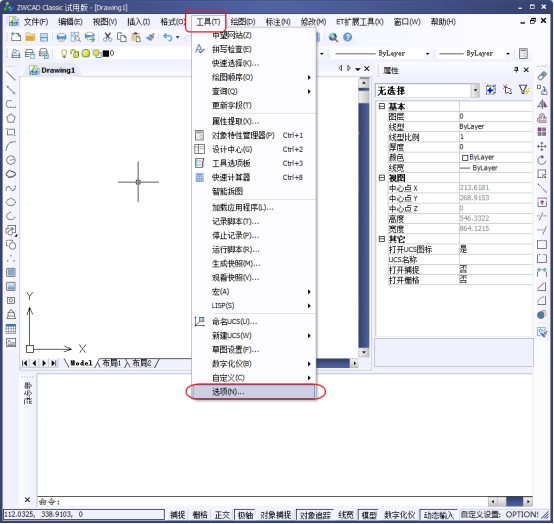
Task: Select the Move tool
Action: click(x=542, y=146)
